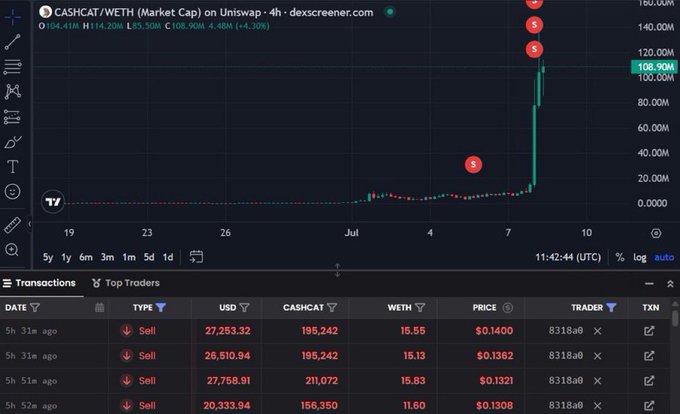Filter by USD amount funnel icon
This screenshot has height=414, width=680.
(x=244, y=307)
